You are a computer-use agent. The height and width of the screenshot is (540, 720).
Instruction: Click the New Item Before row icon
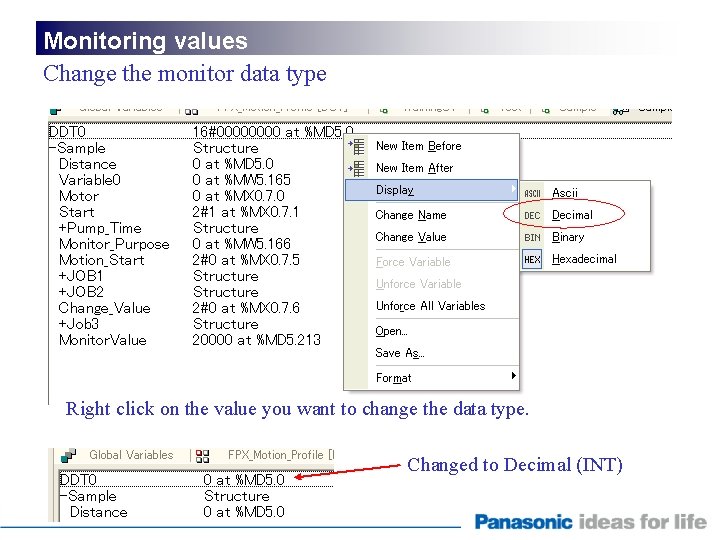tap(357, 146)
